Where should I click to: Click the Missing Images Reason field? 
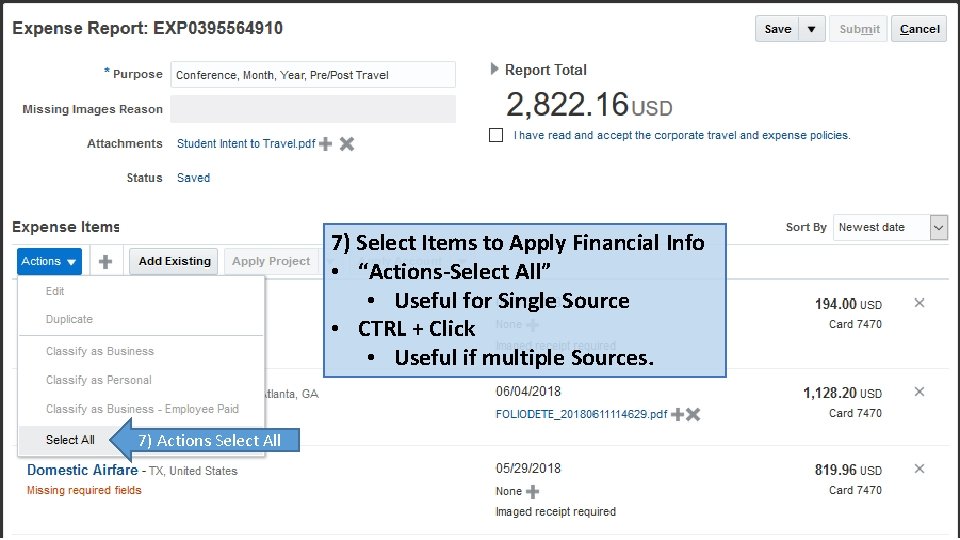point(313,109)
